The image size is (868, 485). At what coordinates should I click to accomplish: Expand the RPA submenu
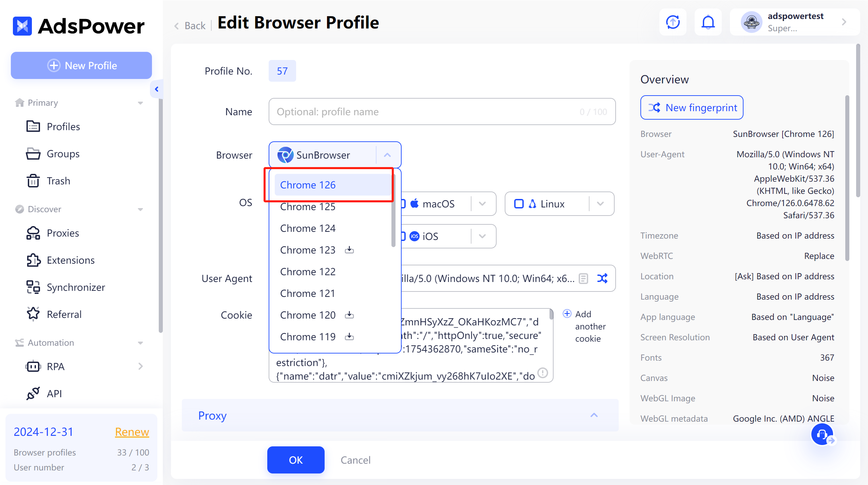(140, 366)
